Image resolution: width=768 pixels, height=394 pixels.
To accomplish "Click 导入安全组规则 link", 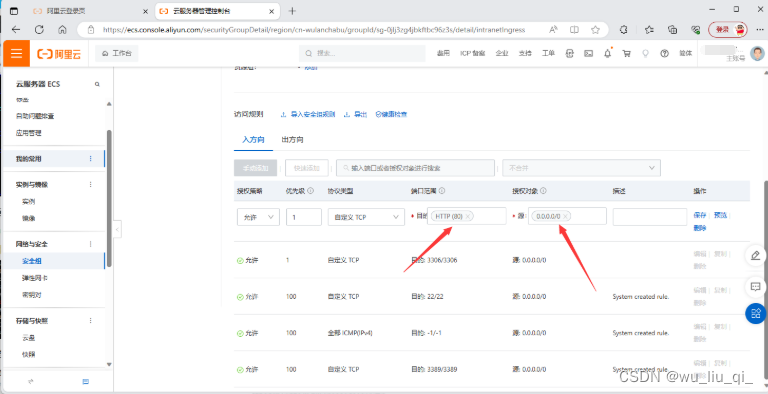I will [308, 114].
